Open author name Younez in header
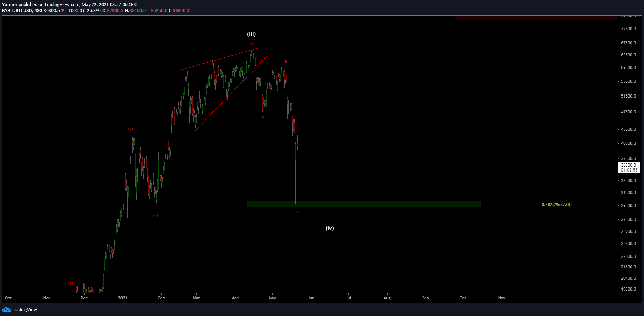Screen dimensions: 644x316 coord(10,5)
